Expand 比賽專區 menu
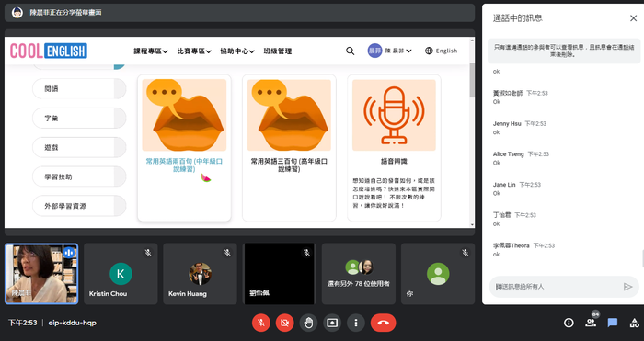This screenshot has height=341, width=644. [x=194, y=51]
